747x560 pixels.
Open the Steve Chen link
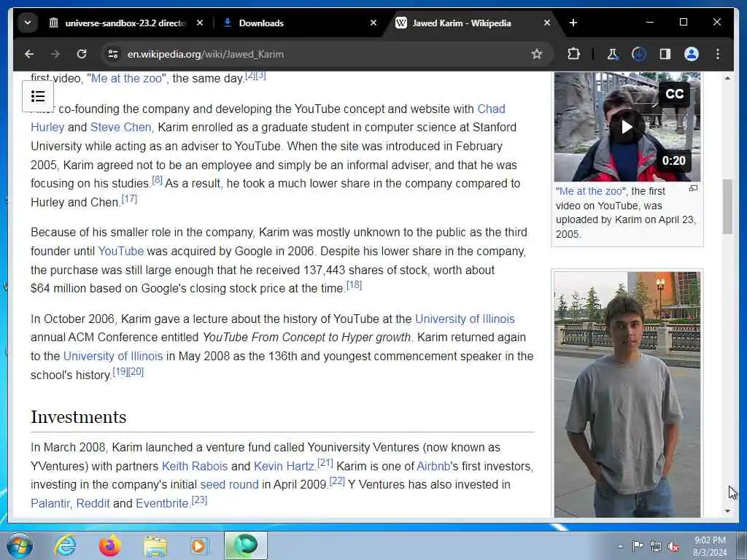click(121, 128)
